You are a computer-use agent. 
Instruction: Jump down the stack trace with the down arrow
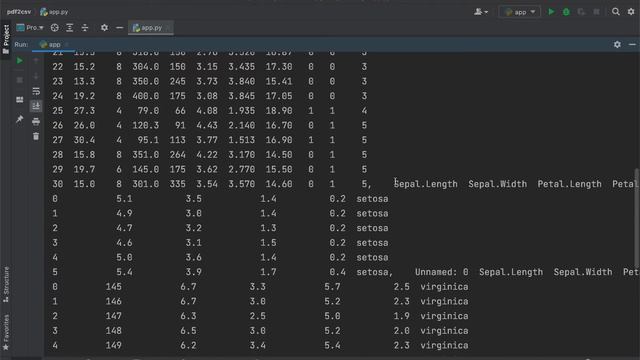click(36, 76)
